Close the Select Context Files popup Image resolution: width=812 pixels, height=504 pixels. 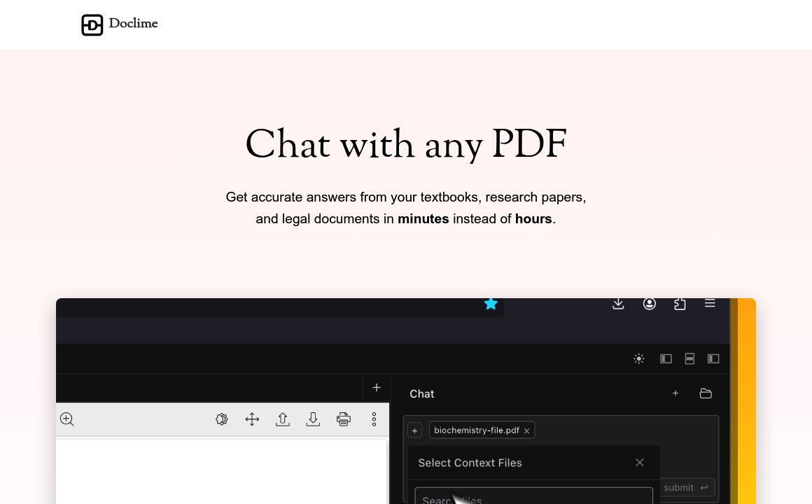[x=639, y=463]
